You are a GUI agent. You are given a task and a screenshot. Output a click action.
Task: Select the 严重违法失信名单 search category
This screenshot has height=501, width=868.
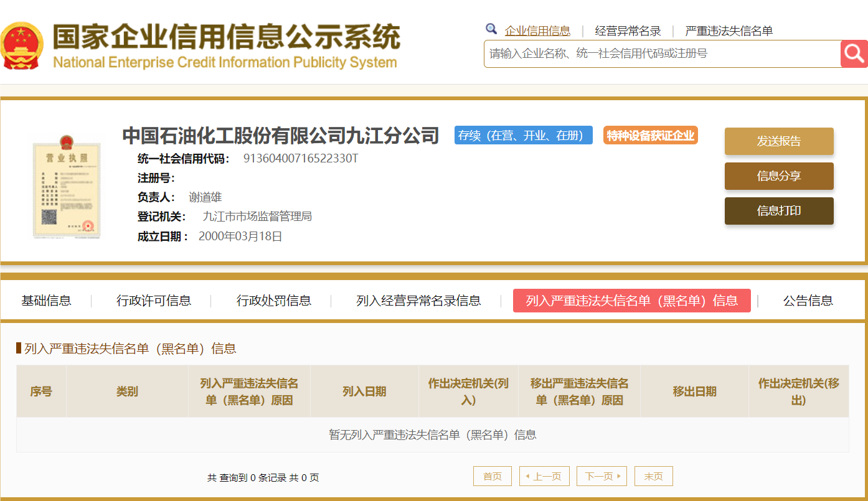coord(729,31)
